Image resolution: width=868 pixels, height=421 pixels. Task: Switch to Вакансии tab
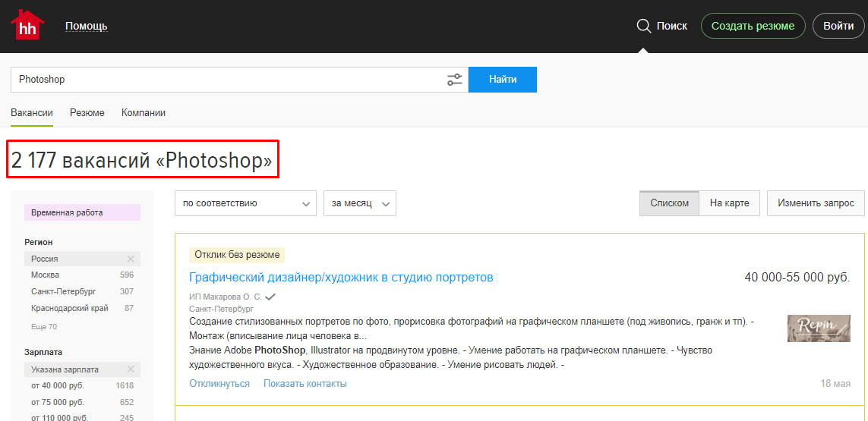[x=32, y=113]
